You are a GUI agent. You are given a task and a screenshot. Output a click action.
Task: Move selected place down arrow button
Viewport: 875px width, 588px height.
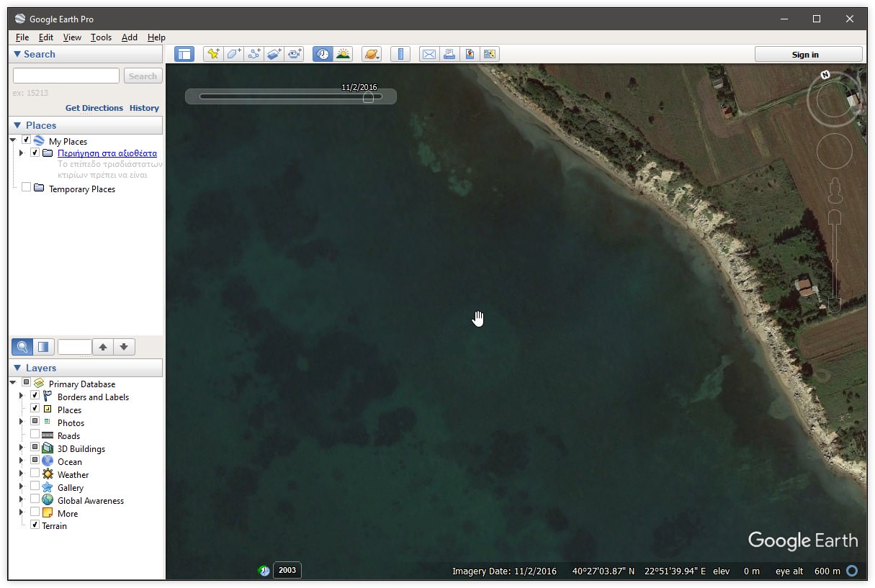pyautogui.click(x=124, y=347)
